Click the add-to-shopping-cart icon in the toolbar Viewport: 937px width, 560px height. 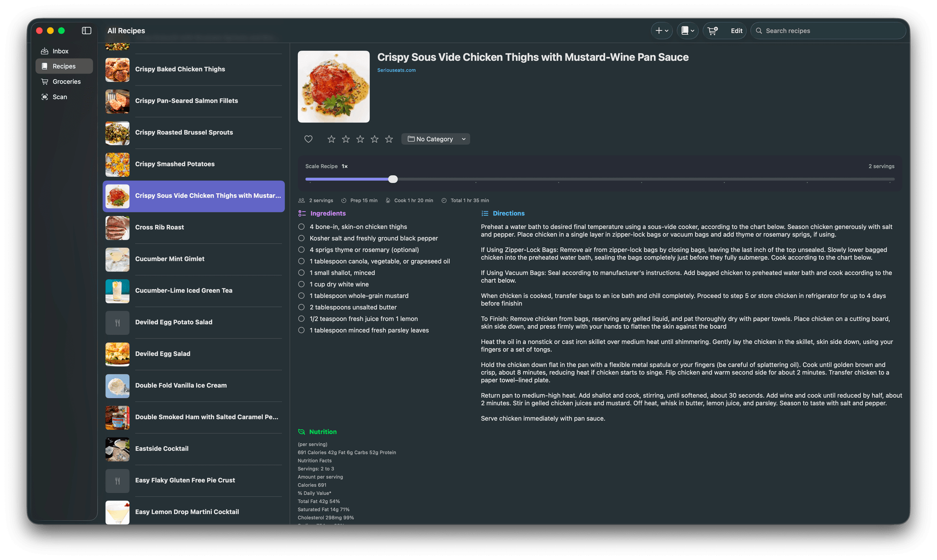(x=712, y=30)
